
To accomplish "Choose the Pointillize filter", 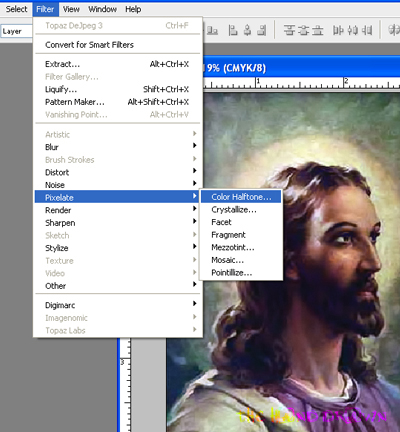I will [x=241, y=273].
